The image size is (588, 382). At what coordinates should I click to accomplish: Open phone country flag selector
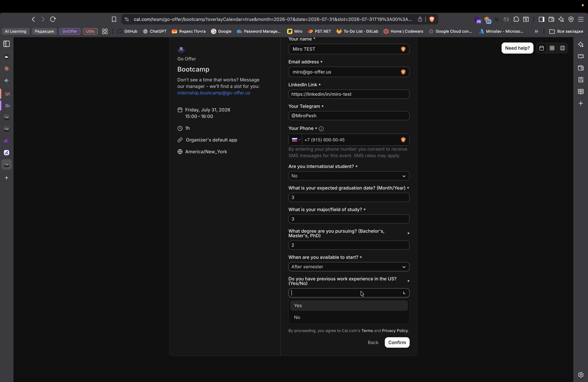pos(295,140)
